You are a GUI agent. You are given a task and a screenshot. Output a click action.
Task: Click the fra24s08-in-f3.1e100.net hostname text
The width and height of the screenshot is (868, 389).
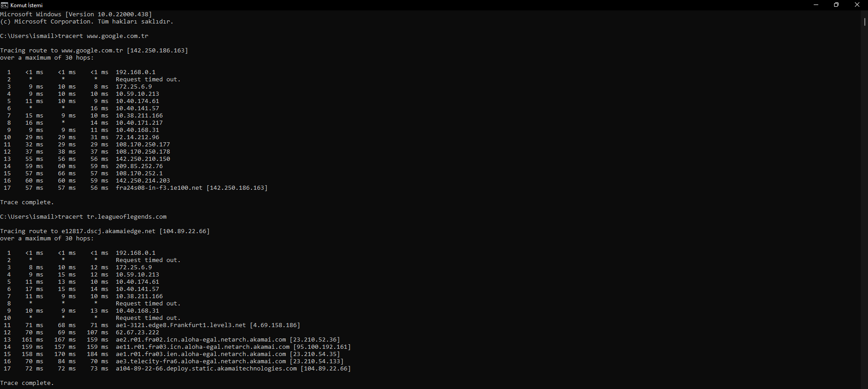click(159, 188)
